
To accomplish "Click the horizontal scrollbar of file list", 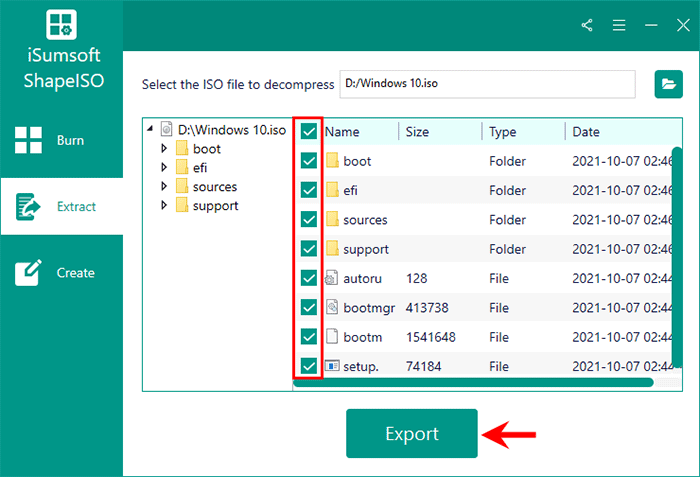I will pos(473,382).
